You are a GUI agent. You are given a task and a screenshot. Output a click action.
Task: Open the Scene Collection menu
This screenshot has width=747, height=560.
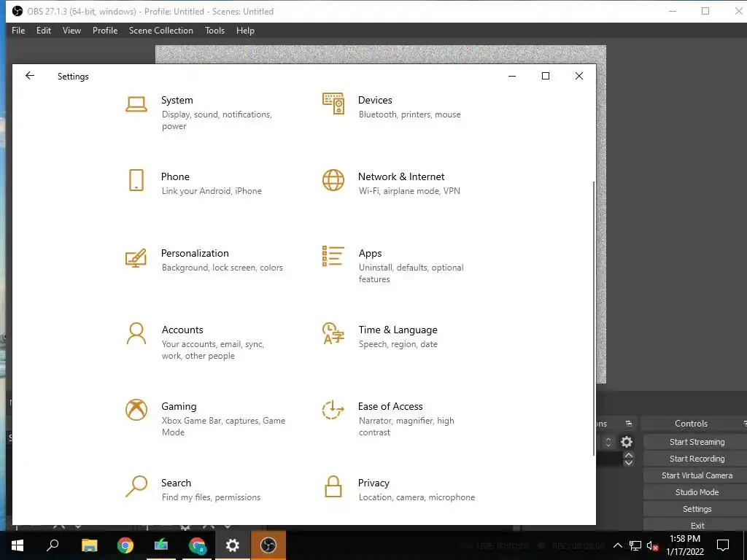(x=161, y=31)
